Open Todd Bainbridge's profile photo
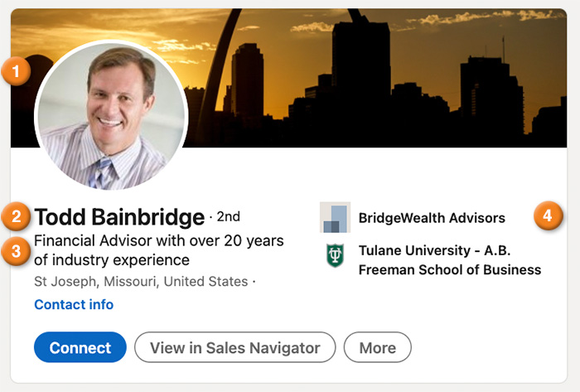 [x=111, y=116]
